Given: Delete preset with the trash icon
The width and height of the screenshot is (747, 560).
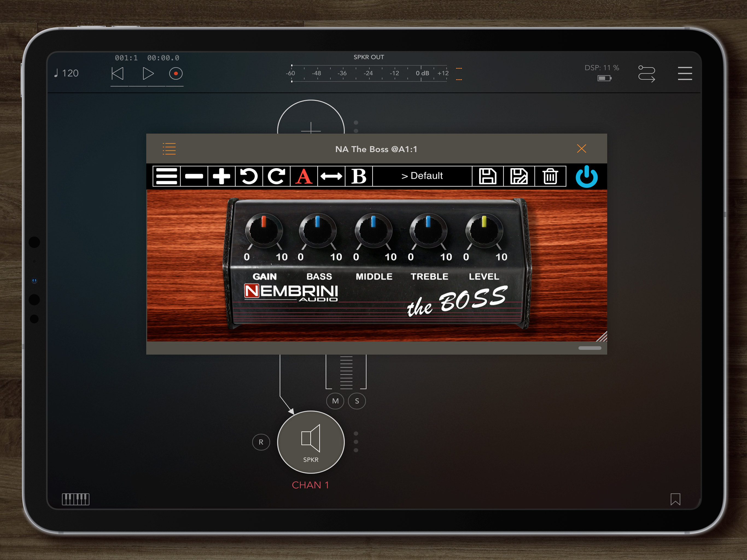Looking at the screenshot, I should (x=550, y=176).
